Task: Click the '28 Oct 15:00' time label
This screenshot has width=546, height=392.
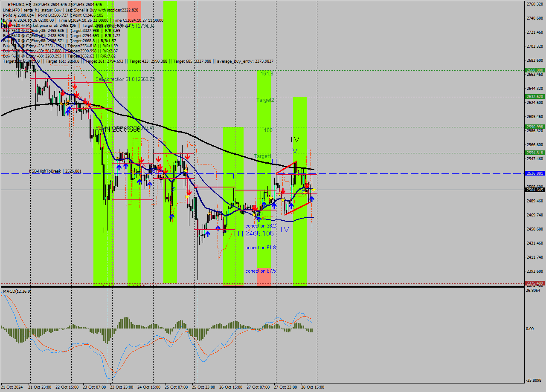Action: coord(312,387)
